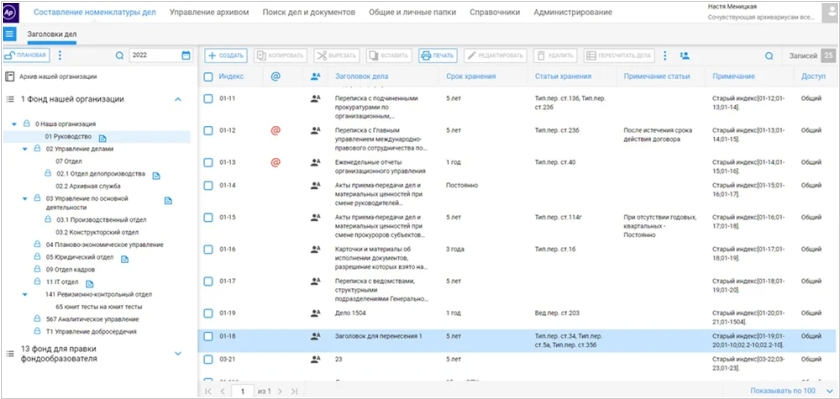Open the hamburger menu under the logo
The height and width of the screenshot is (399, 840).
(x=9, y=34)
